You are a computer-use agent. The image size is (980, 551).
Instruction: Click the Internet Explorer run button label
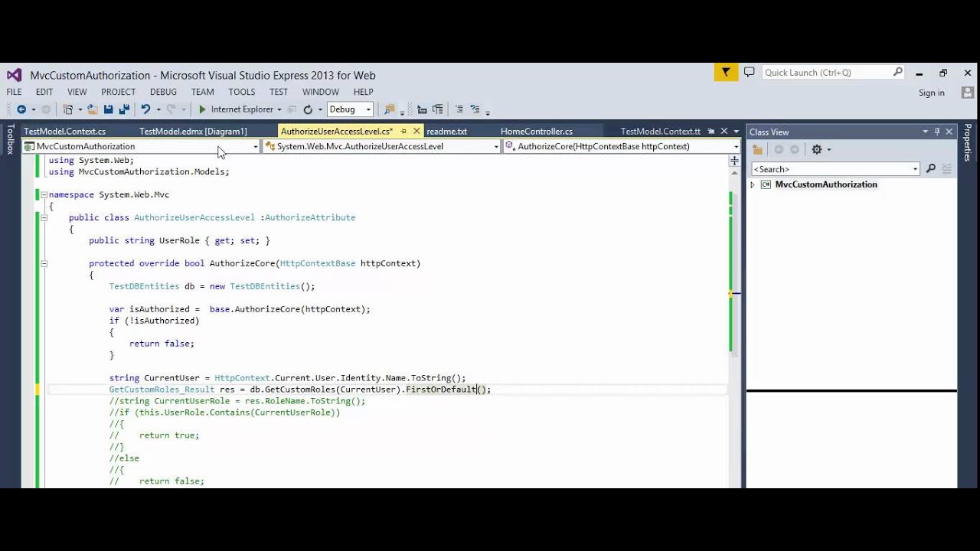pyautogui.click(x=242, y=109)
